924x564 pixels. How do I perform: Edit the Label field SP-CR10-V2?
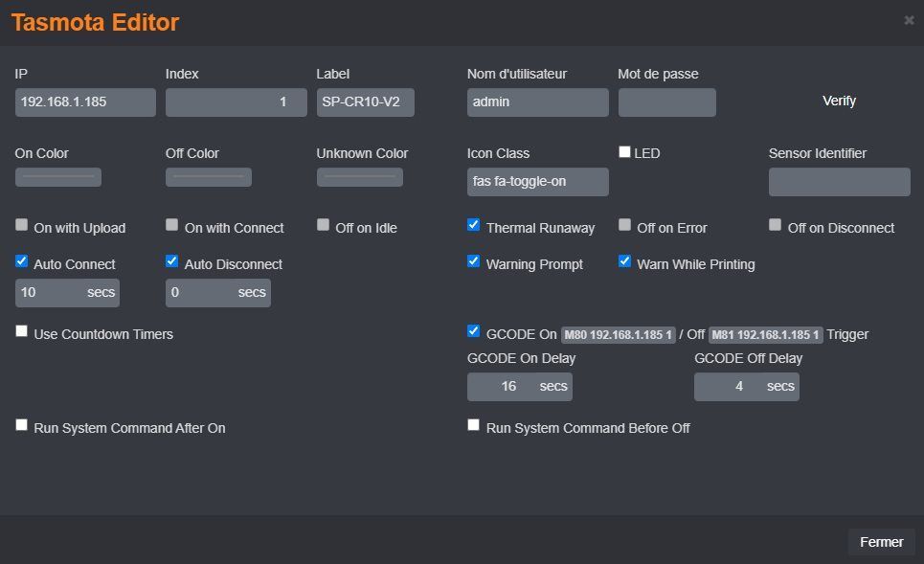click(366, 102)
